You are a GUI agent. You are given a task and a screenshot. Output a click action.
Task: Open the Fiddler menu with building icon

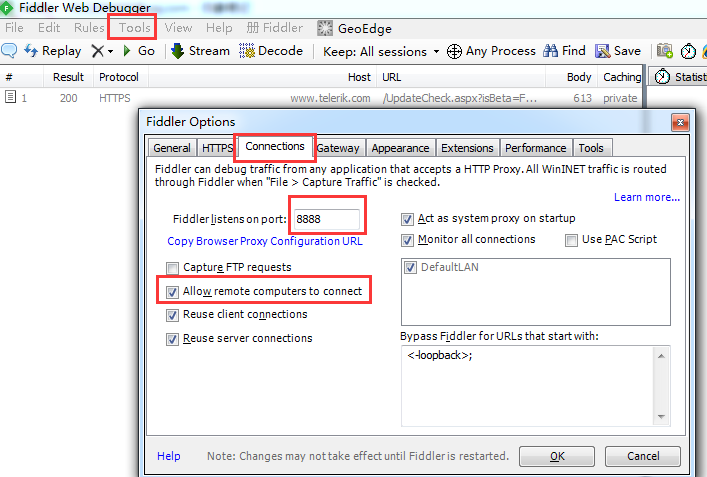click(x=275, y=28)
